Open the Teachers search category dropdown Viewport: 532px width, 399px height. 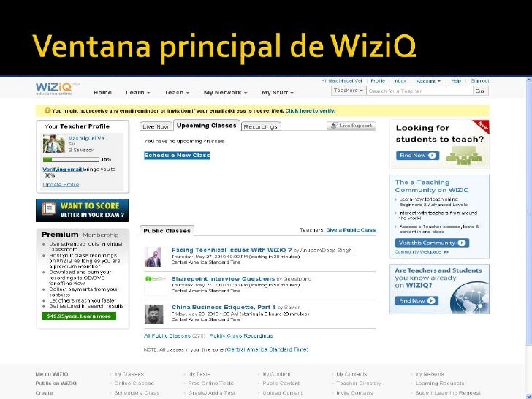[349, 91]
